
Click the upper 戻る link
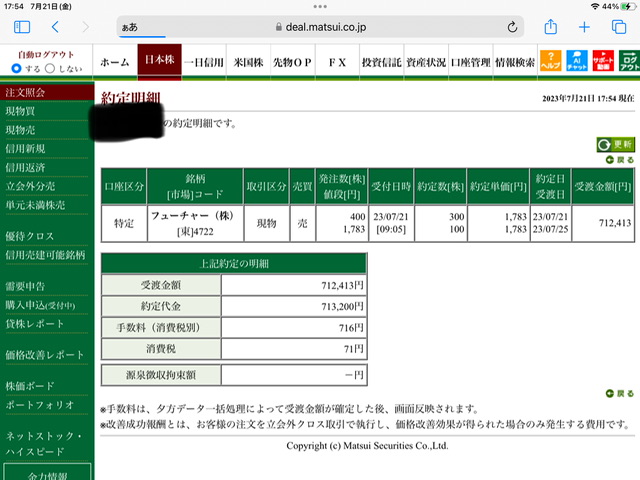620,160
